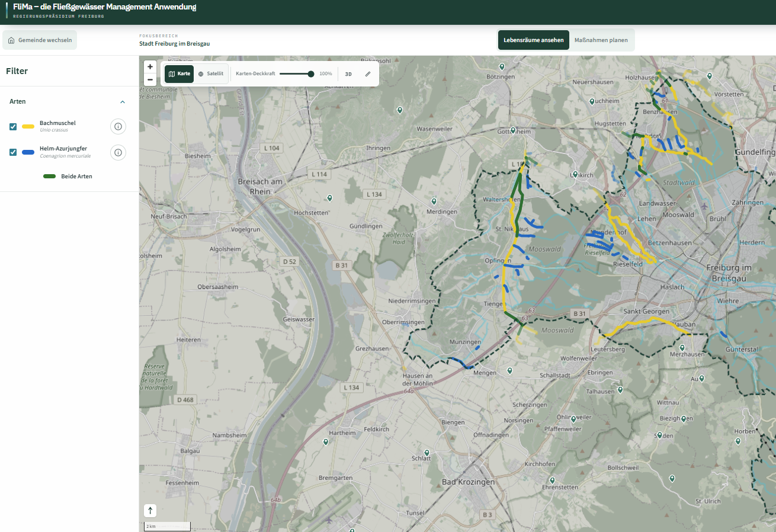The image size is (776, 532).
Task: Click the Beide Arten legend text
Action: click(x=76, y=177)
